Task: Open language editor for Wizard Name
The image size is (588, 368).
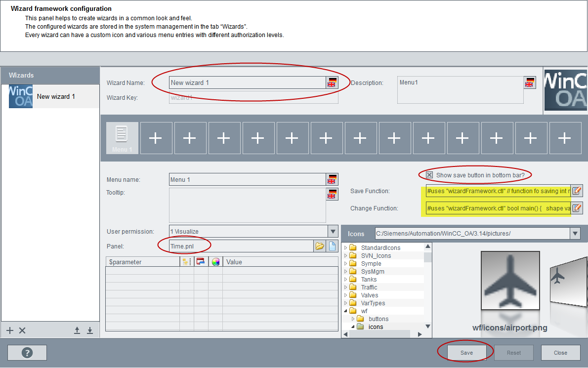Action: (x=332, y=82)
